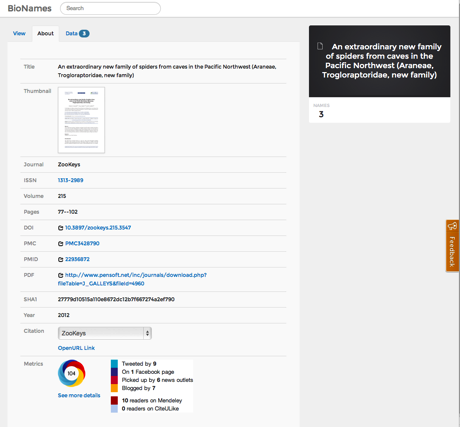Open PMID link 22936872
The height and width of the screenshot is (427, 460).
pos(77,259)
